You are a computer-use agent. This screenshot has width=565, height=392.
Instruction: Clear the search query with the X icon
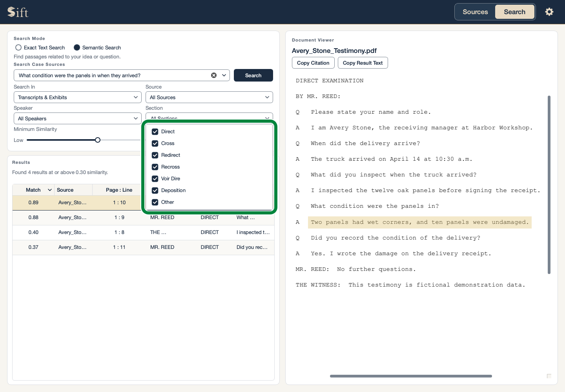214,75
